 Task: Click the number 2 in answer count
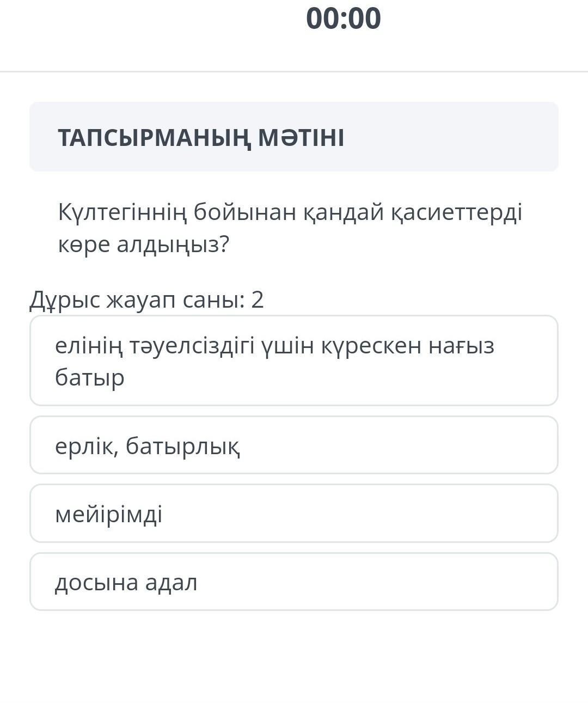[x=258, y=299]
